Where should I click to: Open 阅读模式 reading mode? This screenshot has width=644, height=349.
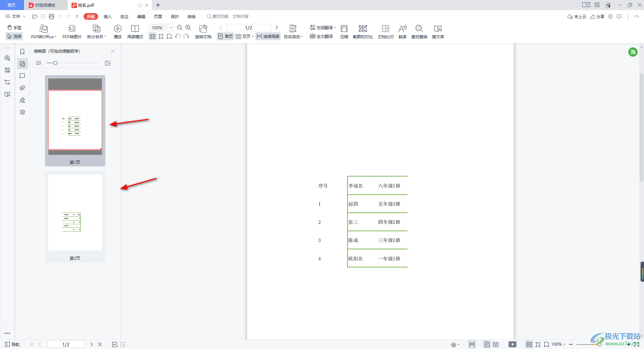(x=135, y=32)
